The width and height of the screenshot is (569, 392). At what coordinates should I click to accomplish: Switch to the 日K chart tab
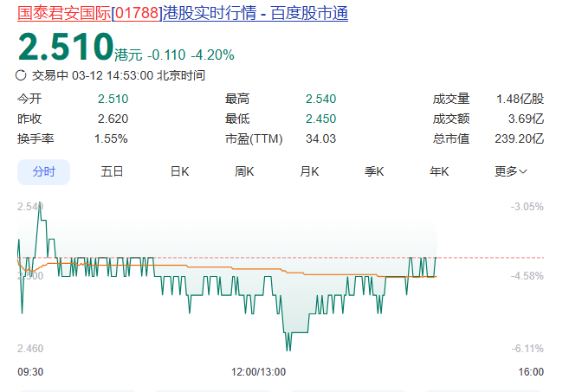point(180,171)
